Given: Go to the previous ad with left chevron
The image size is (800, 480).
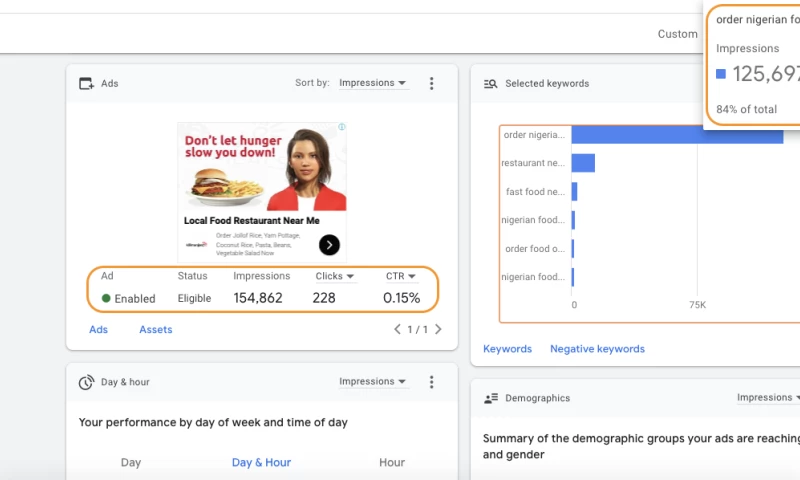Looking at the screenshot, I should tap(397, 329).
